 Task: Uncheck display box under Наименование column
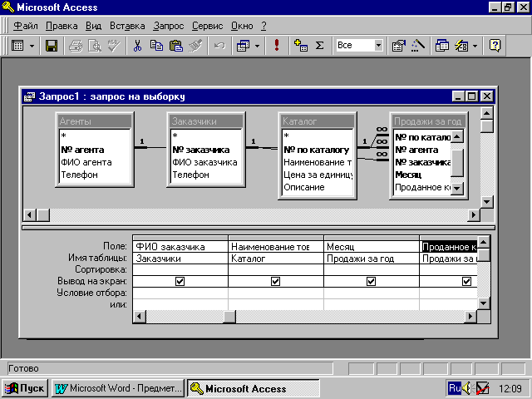pos(275,281)
